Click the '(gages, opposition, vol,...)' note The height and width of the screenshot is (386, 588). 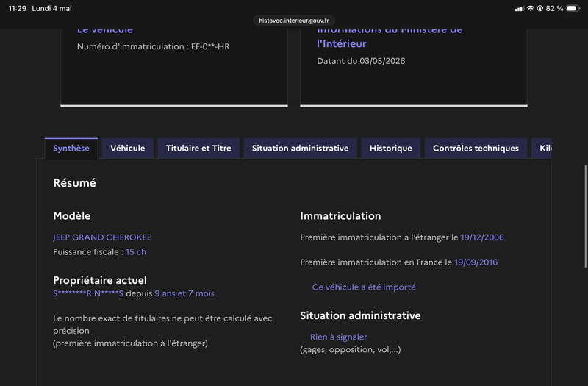tap(351, 350)
